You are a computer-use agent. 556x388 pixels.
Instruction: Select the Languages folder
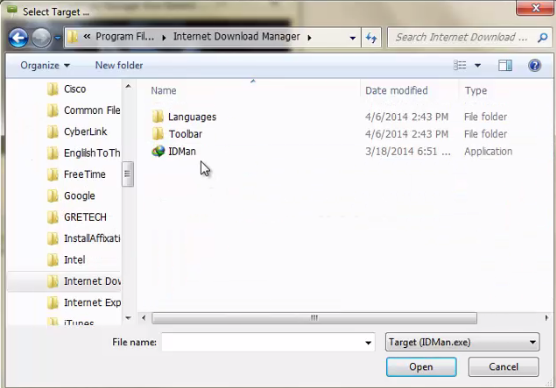pos(192,117)
